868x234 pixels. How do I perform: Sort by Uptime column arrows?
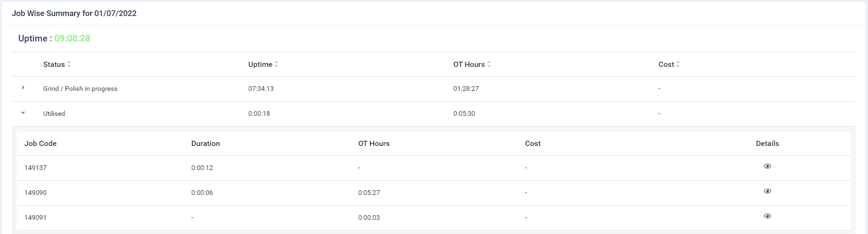[276, 65]
